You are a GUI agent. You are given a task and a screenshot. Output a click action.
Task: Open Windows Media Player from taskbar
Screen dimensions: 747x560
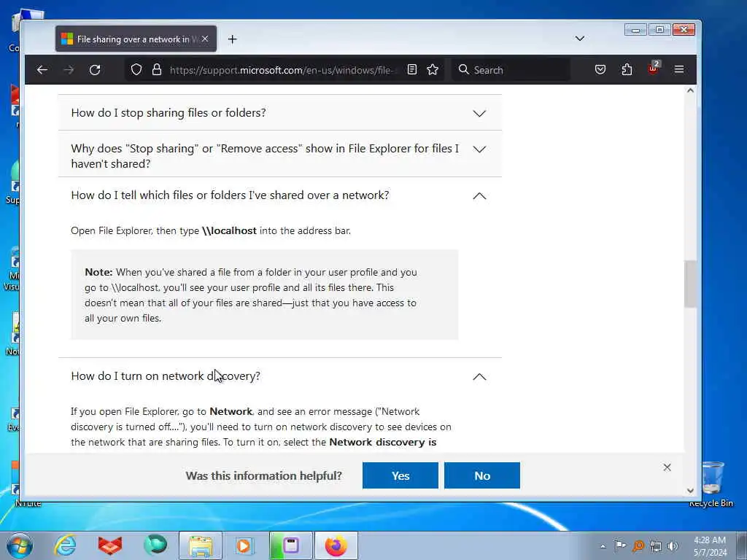[244, 545]
